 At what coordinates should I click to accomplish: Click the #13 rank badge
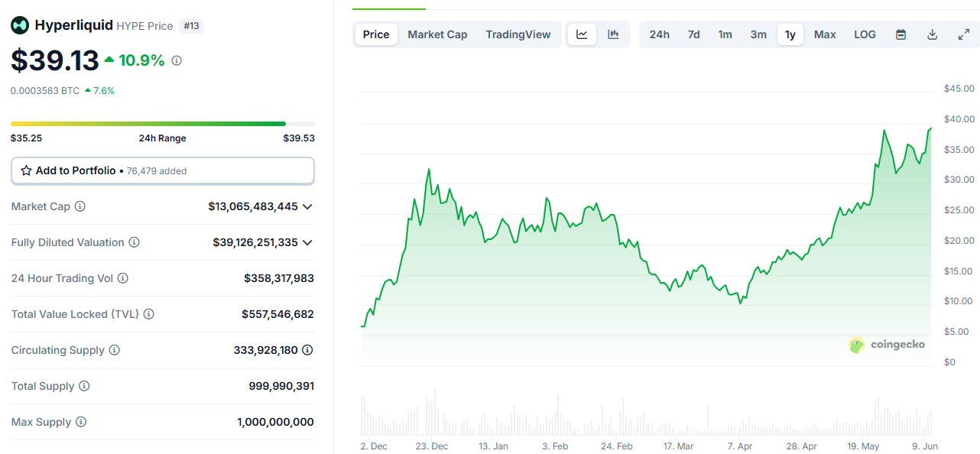tap(191, 26)
